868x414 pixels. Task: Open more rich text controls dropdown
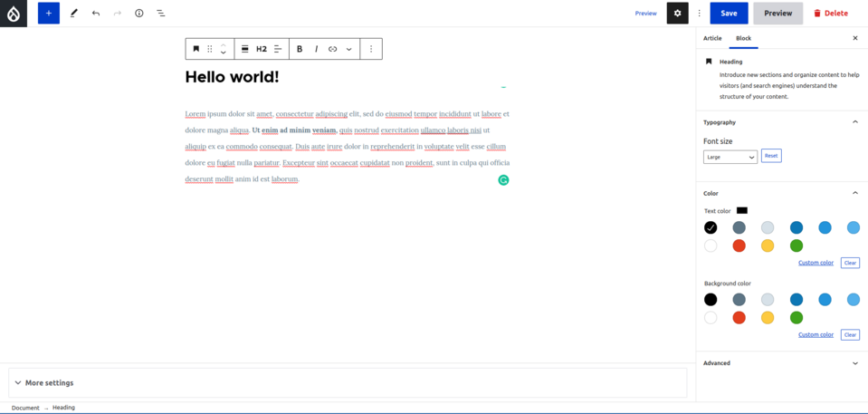point(348,49)
